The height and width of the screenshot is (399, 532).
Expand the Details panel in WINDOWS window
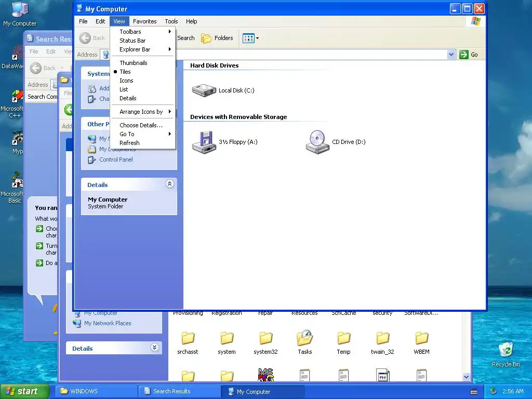click(x=154, y=347)
